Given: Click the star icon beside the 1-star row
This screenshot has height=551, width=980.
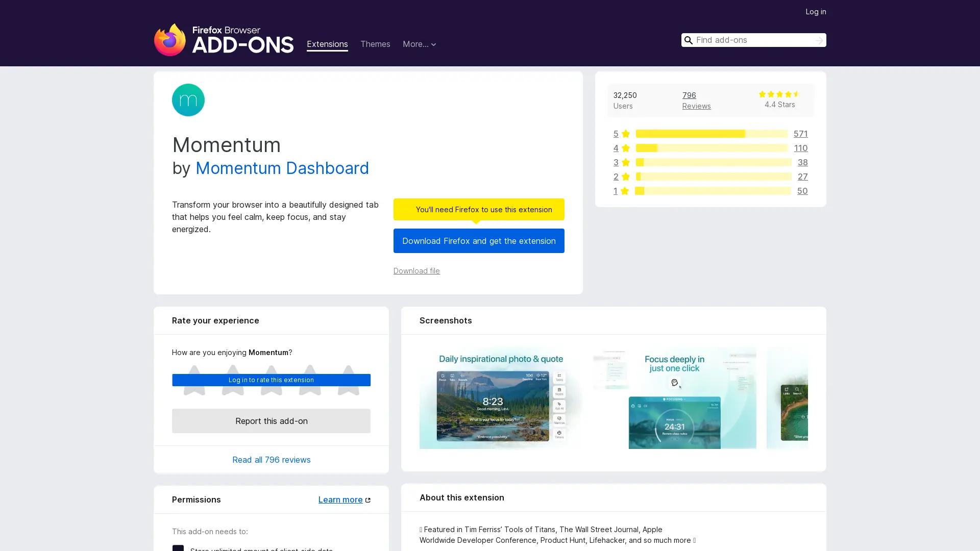Looking at the screenshot, I should click(625, 191).
